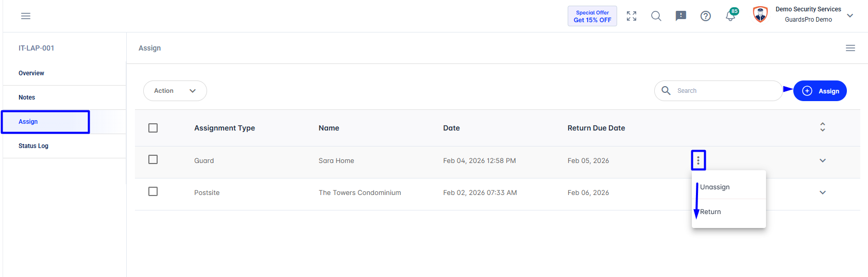Open the hamburger menu at top left
Screen dimensions: 868x277
pos(26,16)
